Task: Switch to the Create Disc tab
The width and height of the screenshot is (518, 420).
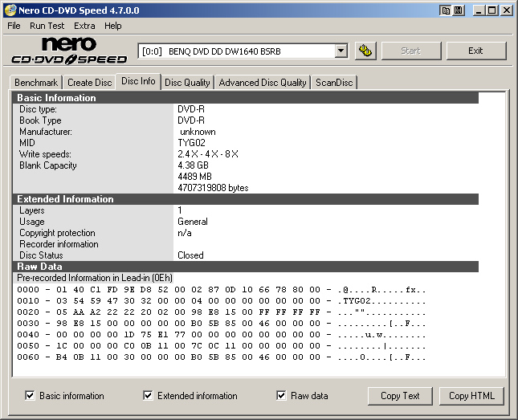Action: tap(89, 82)
